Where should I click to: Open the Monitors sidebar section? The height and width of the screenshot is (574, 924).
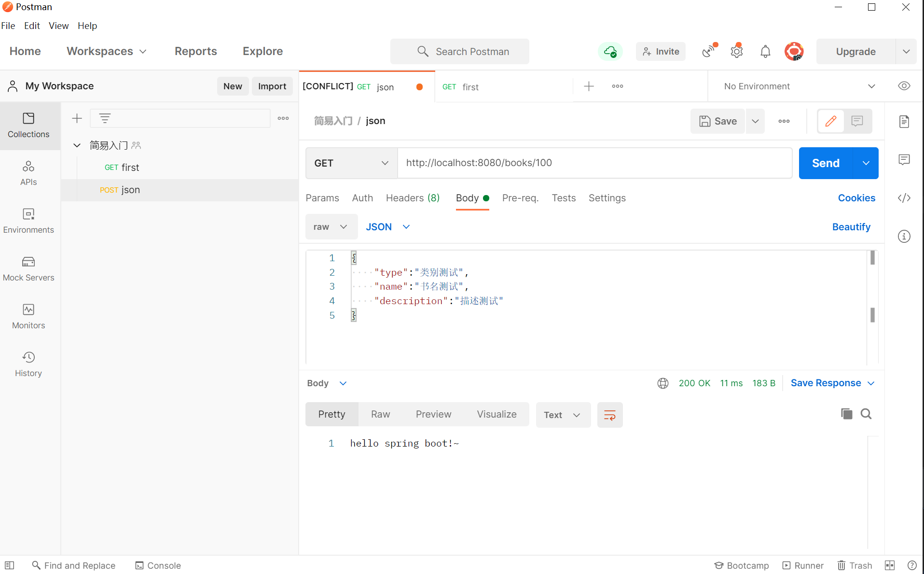tap(28, 316)
